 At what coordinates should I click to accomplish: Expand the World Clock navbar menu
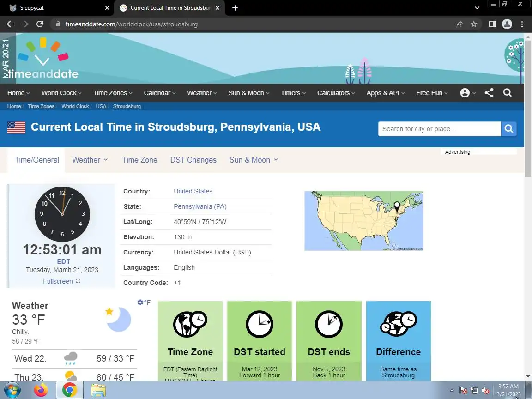tap(61, 93)
